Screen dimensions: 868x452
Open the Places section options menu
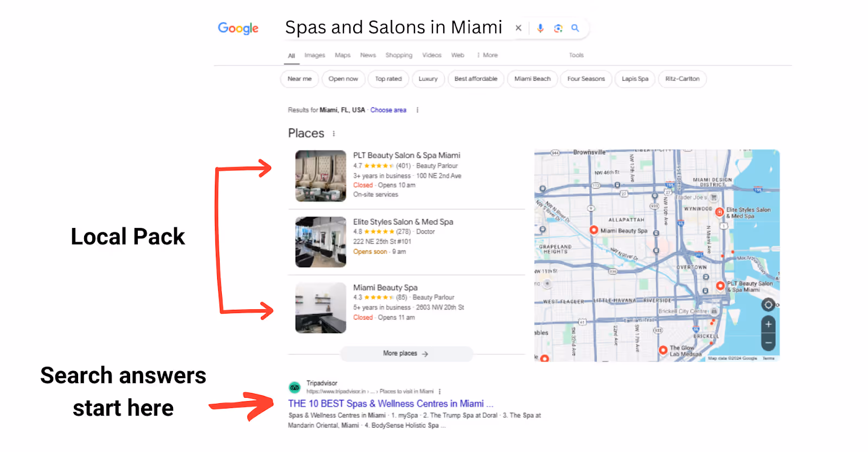[334, 133]
